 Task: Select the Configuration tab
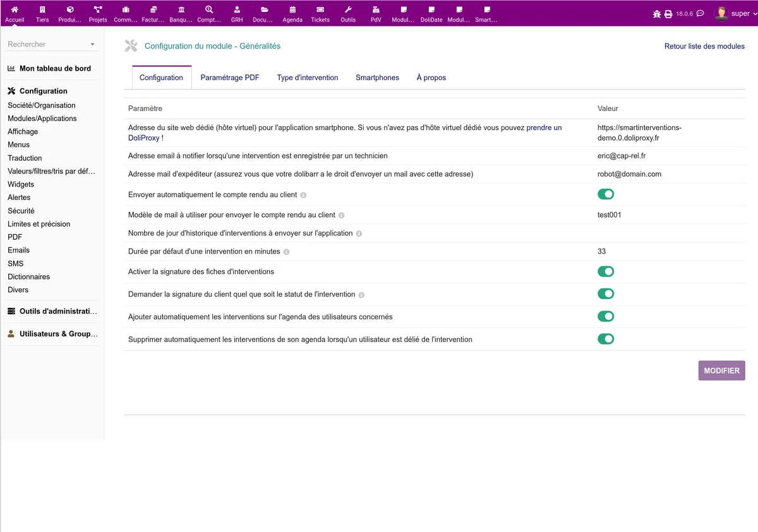(x=161, y=78)
